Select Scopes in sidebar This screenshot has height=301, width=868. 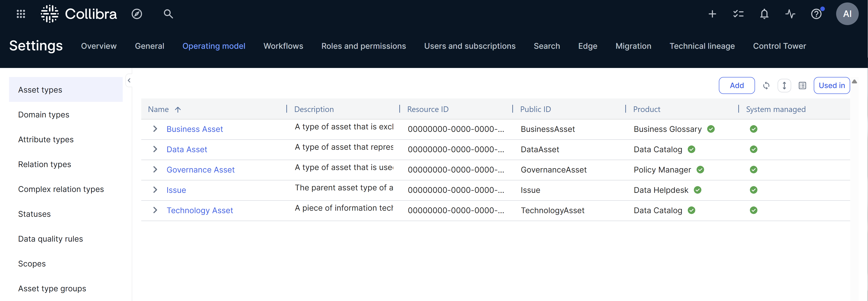click(66, 264)
